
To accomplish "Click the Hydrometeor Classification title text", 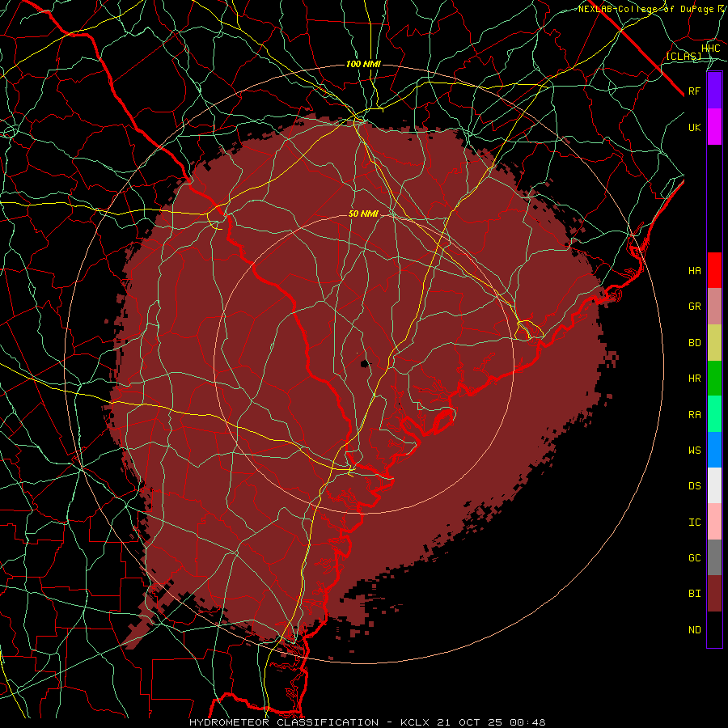I will 284,722.
